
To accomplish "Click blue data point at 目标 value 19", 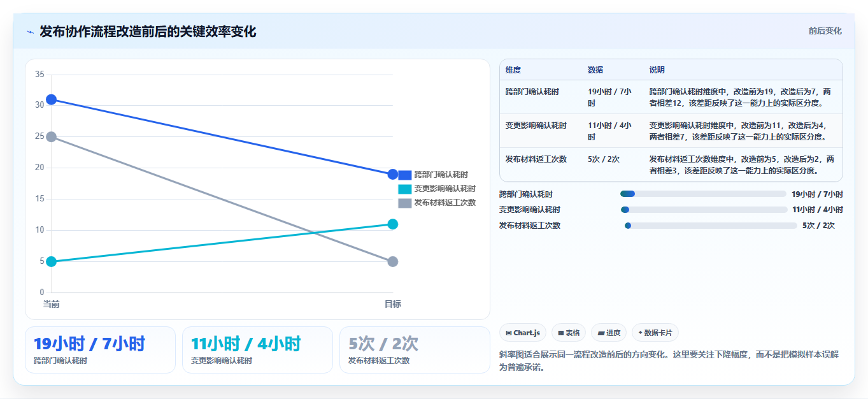I will 393,175.
